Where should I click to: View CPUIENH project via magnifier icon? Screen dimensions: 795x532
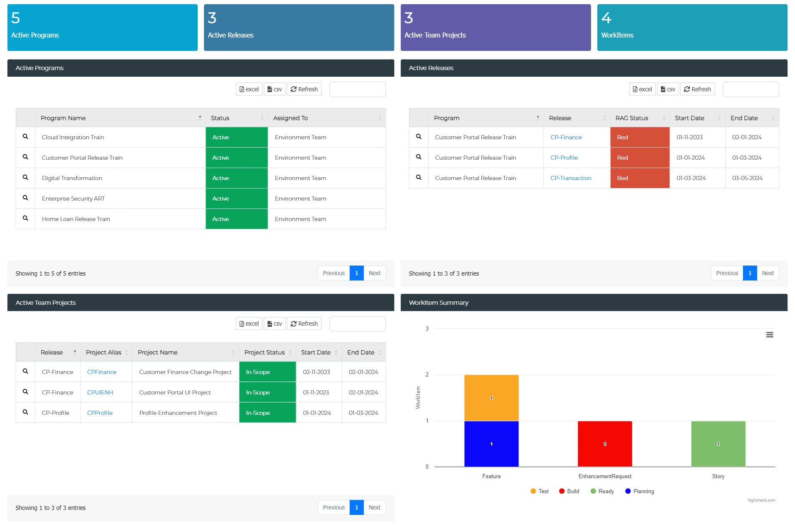pyautogui.click(x=25, y=392)
